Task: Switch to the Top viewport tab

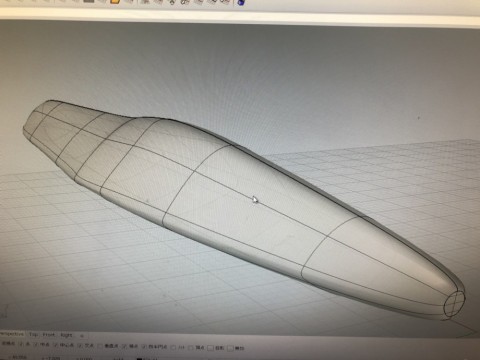Action: [33, 334]
